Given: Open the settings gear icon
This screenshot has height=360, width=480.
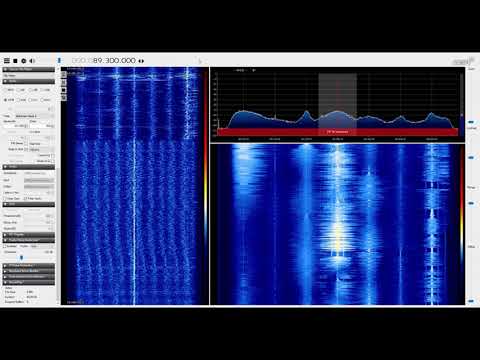Looking at the screenshot, I should click(24, 61).
